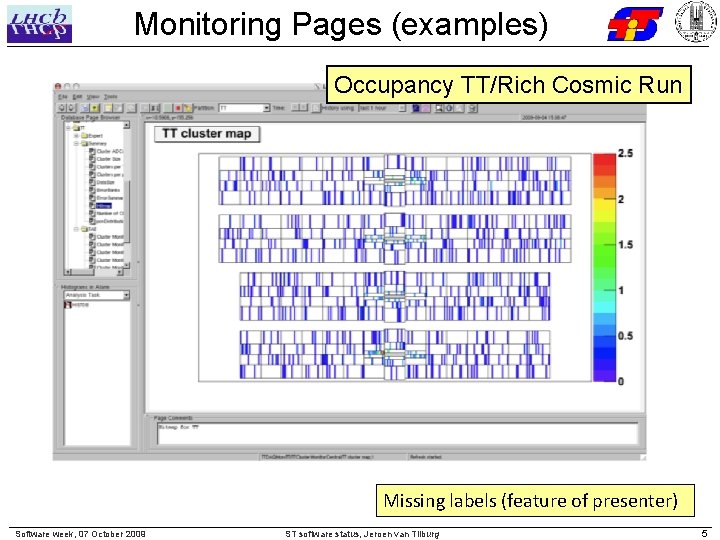The width and height of the screenshot is (720, 540).
Task: Open the Analysis Task dropdown
Action: [x=97, y=295]
